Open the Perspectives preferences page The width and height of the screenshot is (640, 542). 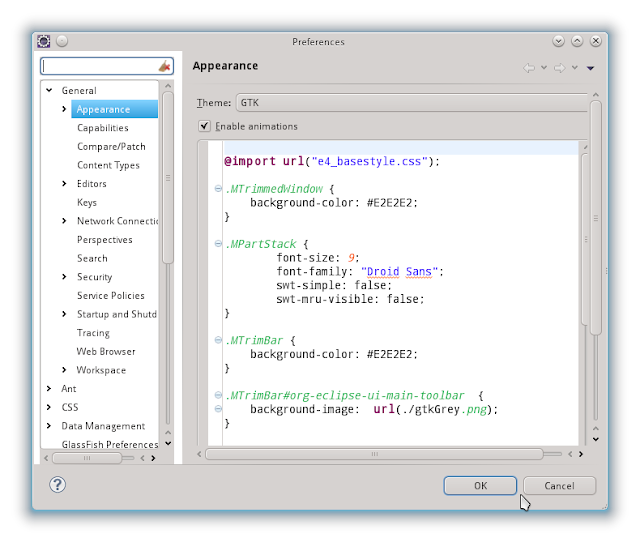(x=104, y=240)
